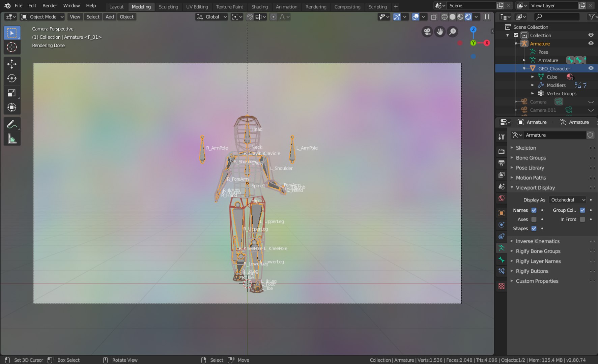Choose the Rotate tool in toolbar

[x=12, y=79]
